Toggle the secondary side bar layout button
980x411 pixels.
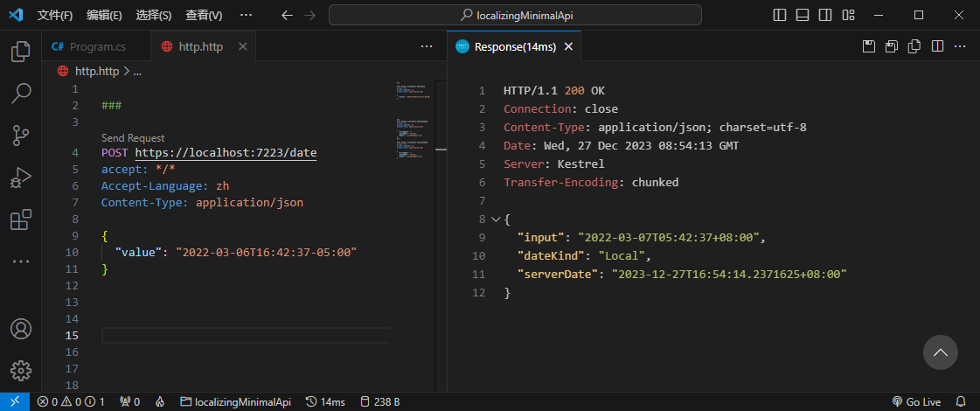pyautogui.click(x=824, y=15)
